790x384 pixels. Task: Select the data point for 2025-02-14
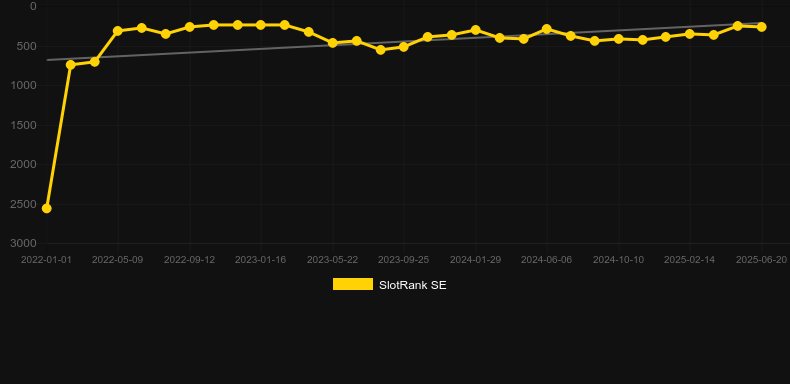click(690, 34)
